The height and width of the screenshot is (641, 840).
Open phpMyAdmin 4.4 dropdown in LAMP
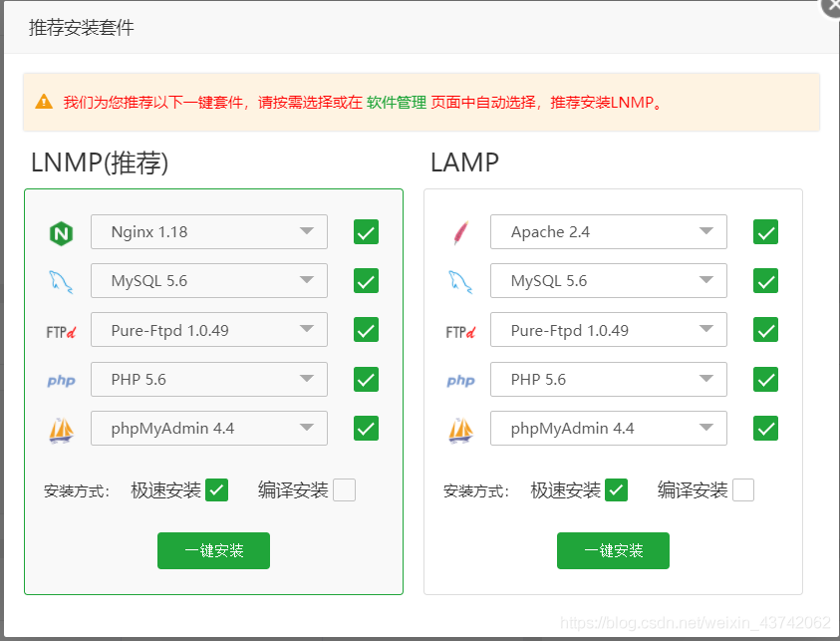609,429
